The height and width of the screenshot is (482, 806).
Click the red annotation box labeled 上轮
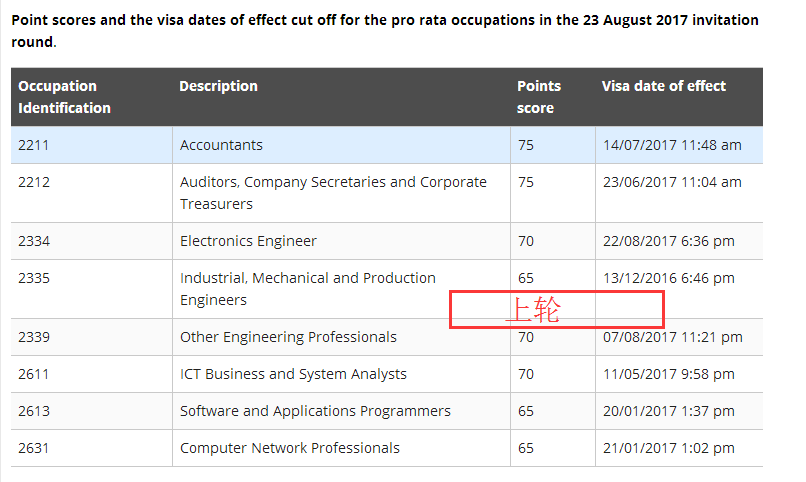point(557,308)
